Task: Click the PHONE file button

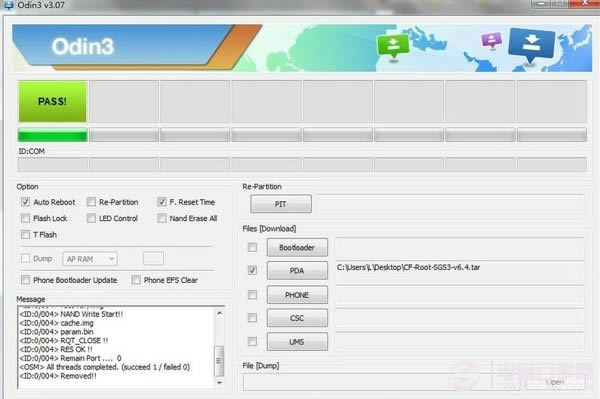Action: point(297,295)
